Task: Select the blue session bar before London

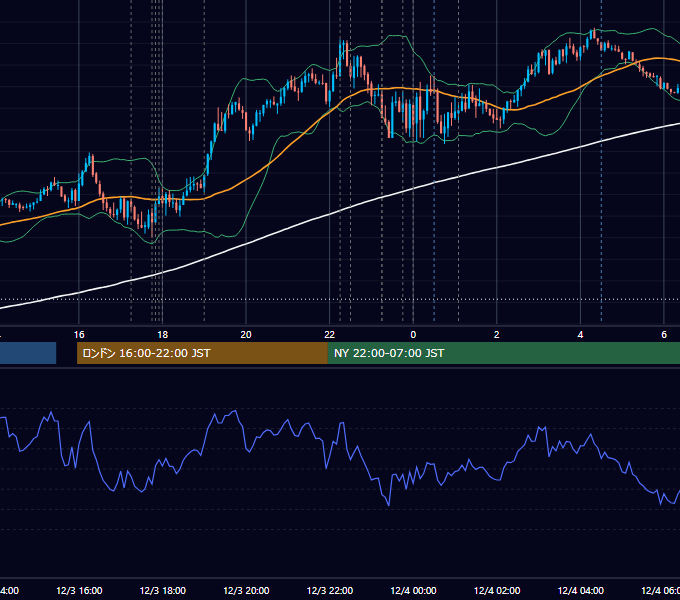Action: click(x=28, y=353)
